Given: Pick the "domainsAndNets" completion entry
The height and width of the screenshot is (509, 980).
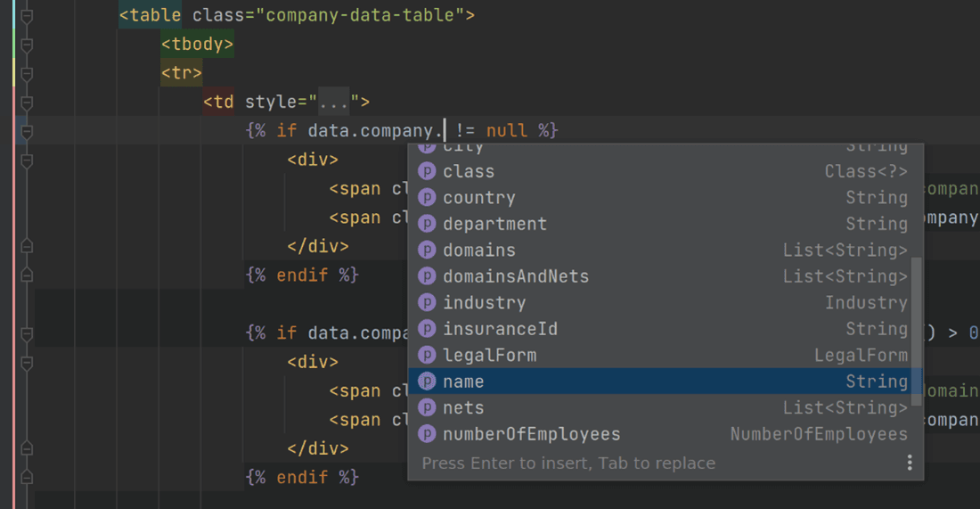Looking at the screenshot, I should click(516, 276).
